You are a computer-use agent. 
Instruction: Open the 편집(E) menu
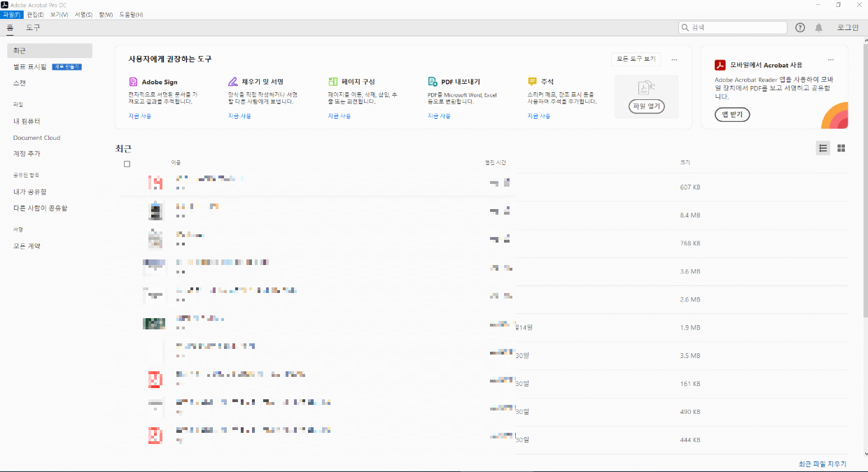pyautogui.click(x=36, y=14)
